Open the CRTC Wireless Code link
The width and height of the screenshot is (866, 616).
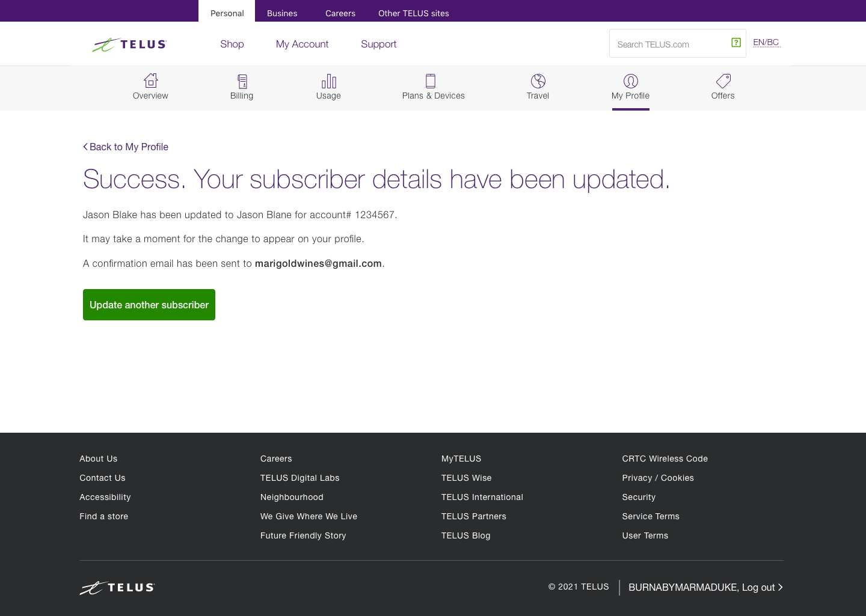tap(665, 459)
